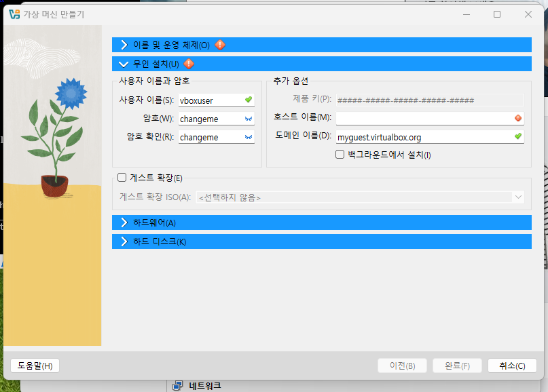This screenshot has height=392, width=548.
Task: Expand the 하드 디스크(K) section
Action: point(321,241)
